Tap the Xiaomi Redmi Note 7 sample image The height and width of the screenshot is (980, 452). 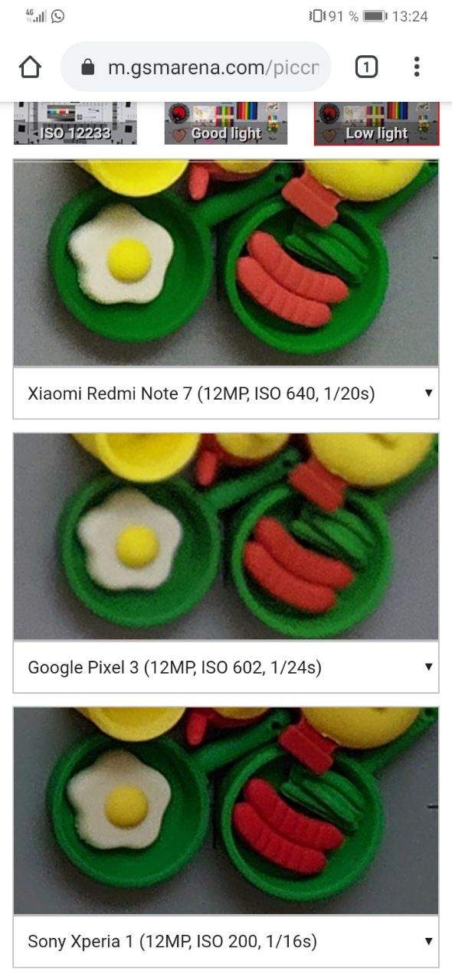[226, 263]
